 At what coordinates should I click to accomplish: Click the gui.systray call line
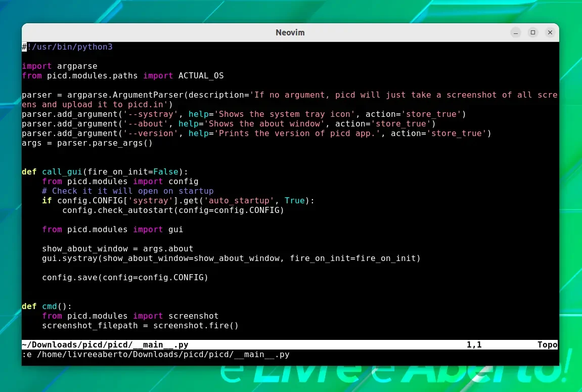tap(231, 258)
